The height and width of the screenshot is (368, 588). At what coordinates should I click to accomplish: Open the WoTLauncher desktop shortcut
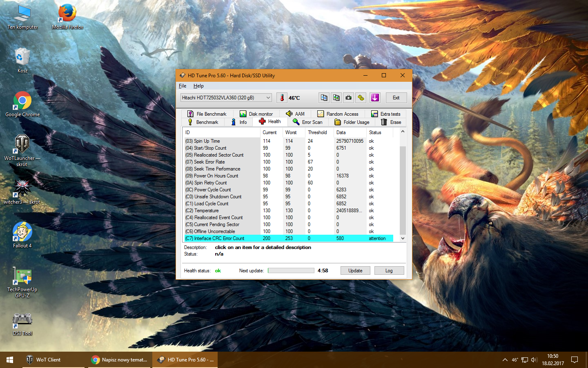point(22,150)
